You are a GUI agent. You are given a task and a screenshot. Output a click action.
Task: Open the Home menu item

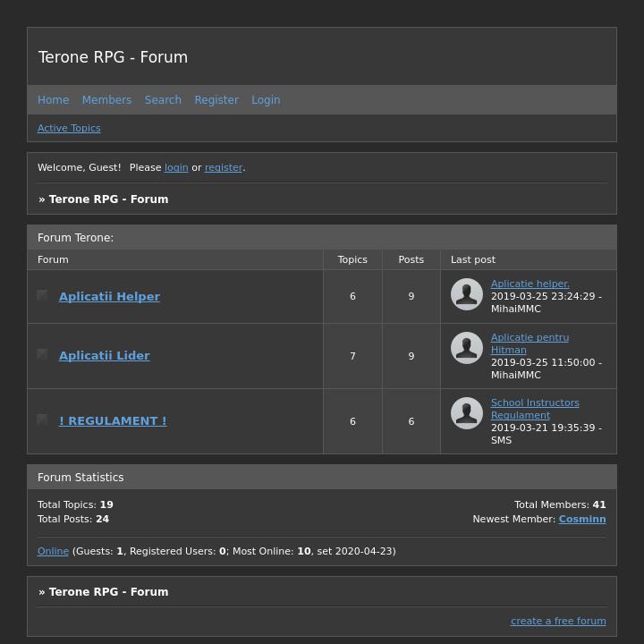click(x=53, y=100)
